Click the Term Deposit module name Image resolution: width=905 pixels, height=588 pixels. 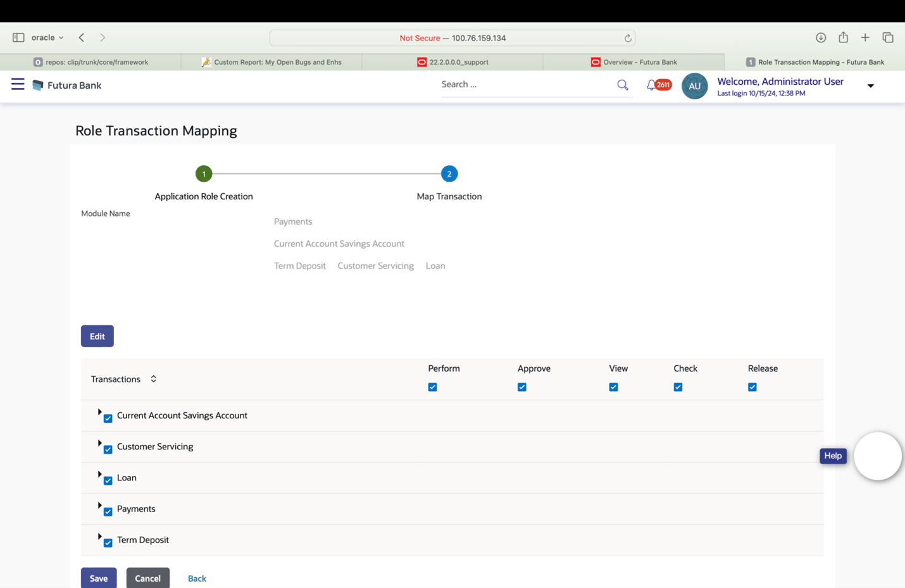pos(300,266)
